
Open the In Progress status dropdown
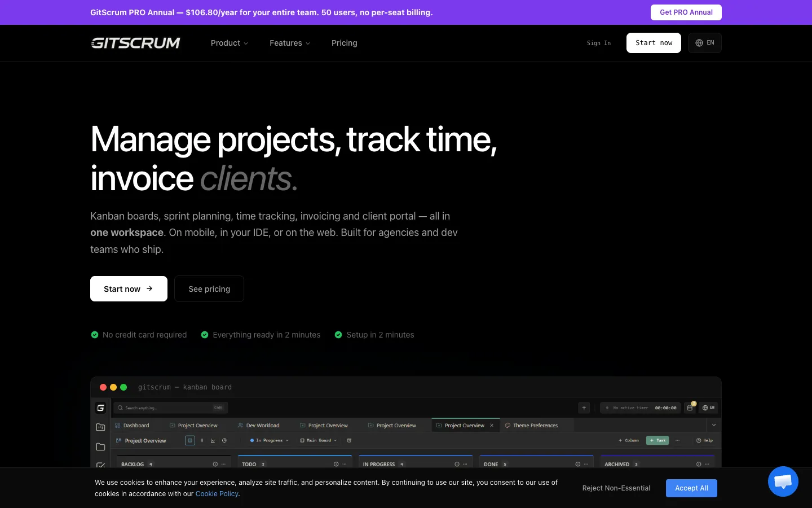pos(269,440)
